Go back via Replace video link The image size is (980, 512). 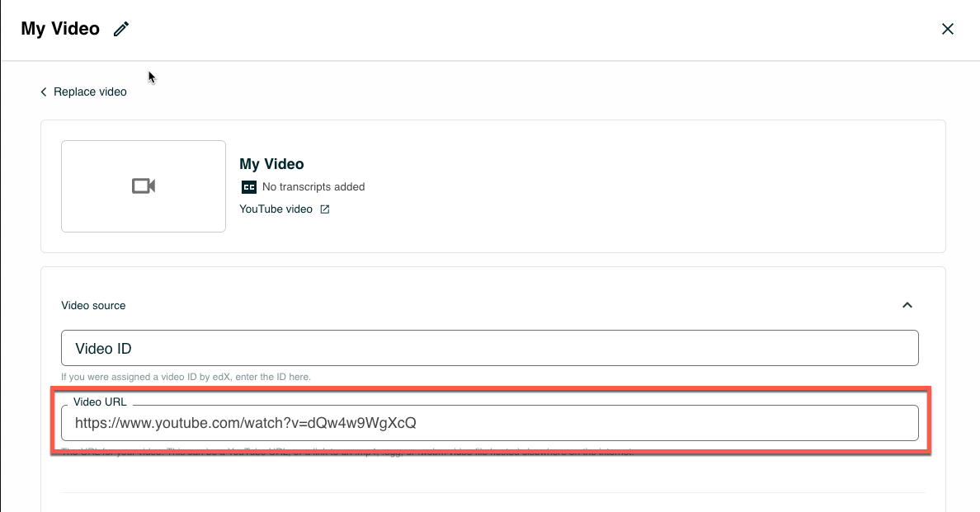(90, 92)
